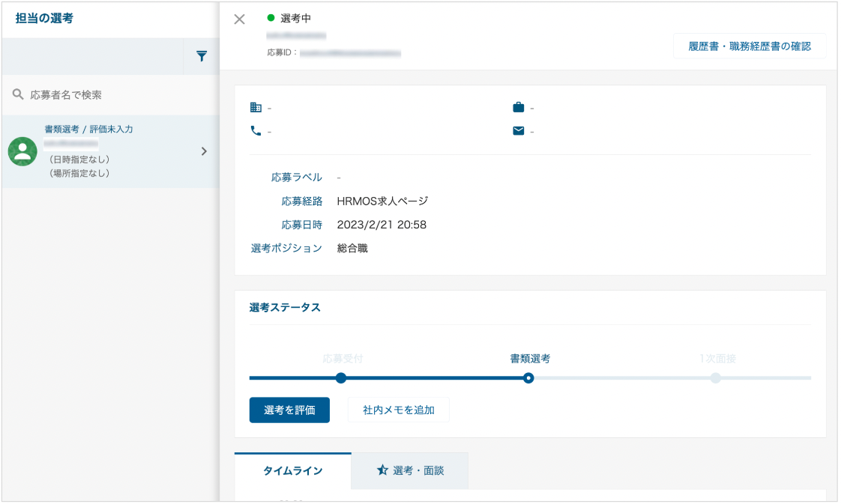Open 履歴書・職務経歴書の確認
Viewport: 841px width, 504px height.
tap(750, 46)
